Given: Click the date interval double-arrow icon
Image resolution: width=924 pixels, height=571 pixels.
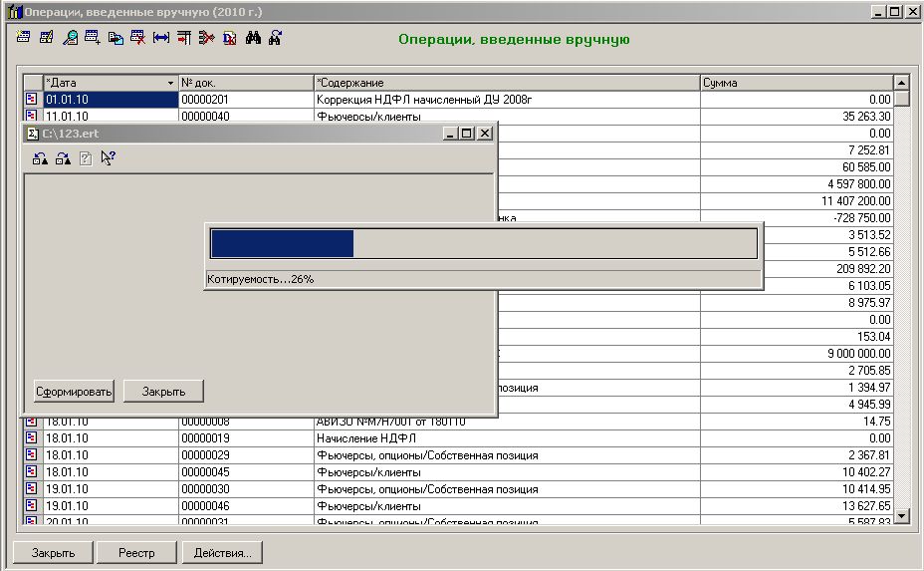Looking at the screenshot, I should (x=161, y=38).
